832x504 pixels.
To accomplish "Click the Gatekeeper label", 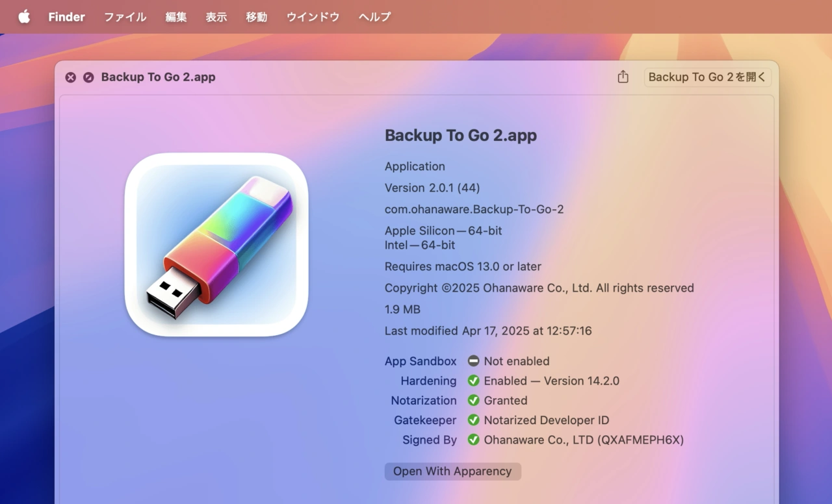I will (425, 420).
